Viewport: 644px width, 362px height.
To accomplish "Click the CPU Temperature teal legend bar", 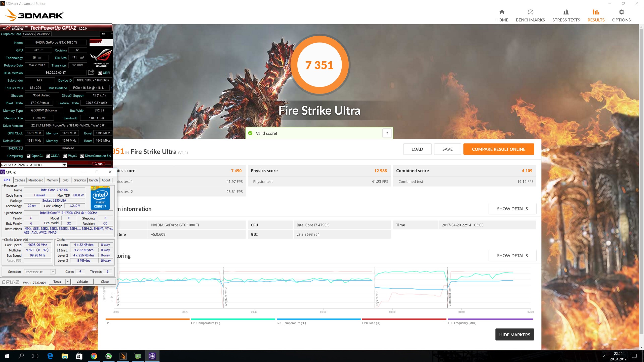I will (233, 319).
